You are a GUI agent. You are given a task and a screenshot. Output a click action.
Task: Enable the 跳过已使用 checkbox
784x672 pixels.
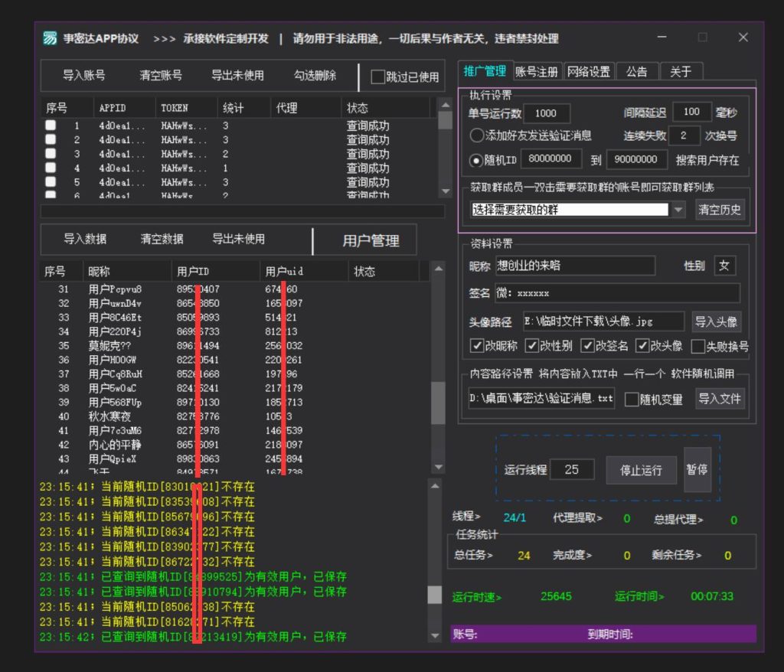tap(377, 76)
